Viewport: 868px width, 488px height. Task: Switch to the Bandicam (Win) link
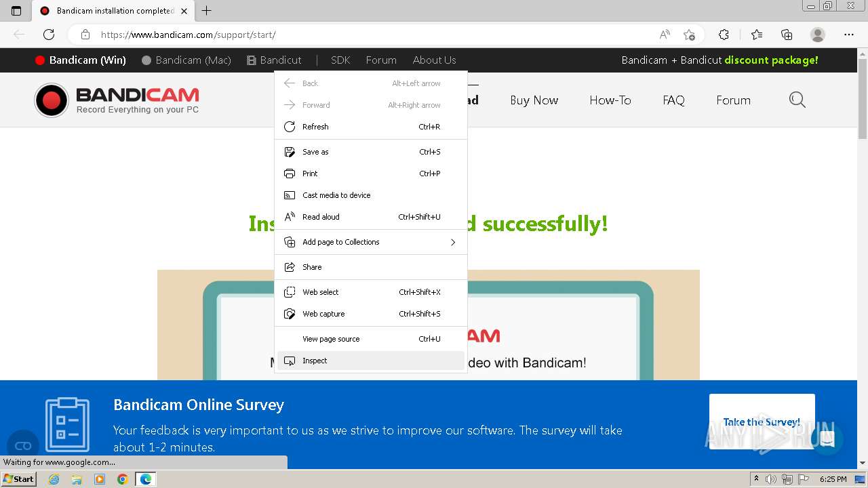click(81, 60)
